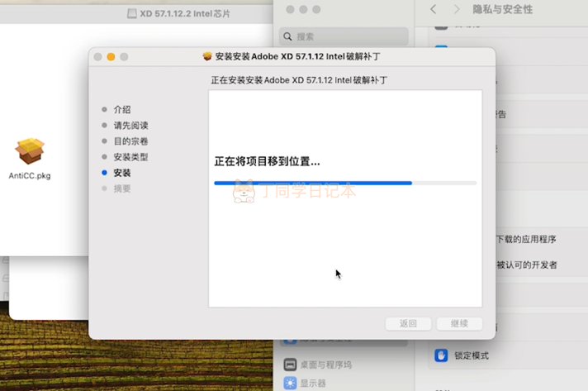This screenshot has width=588, height=391.
Task: Click the 返回 button in installer
Action: (x=408, y=323)
